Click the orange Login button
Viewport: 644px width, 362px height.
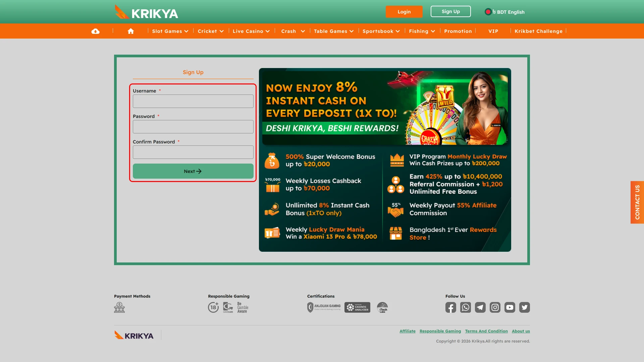(x=404, y=12)
